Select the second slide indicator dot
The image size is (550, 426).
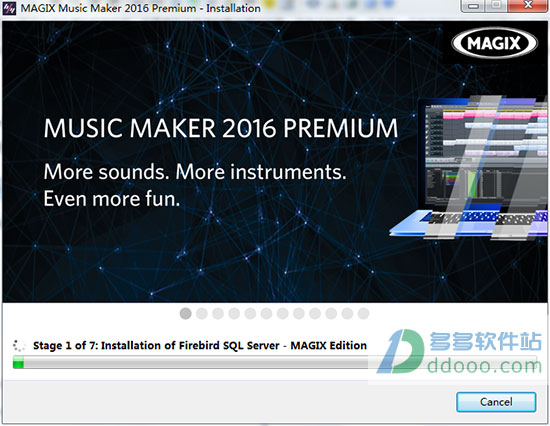(202, 313)
